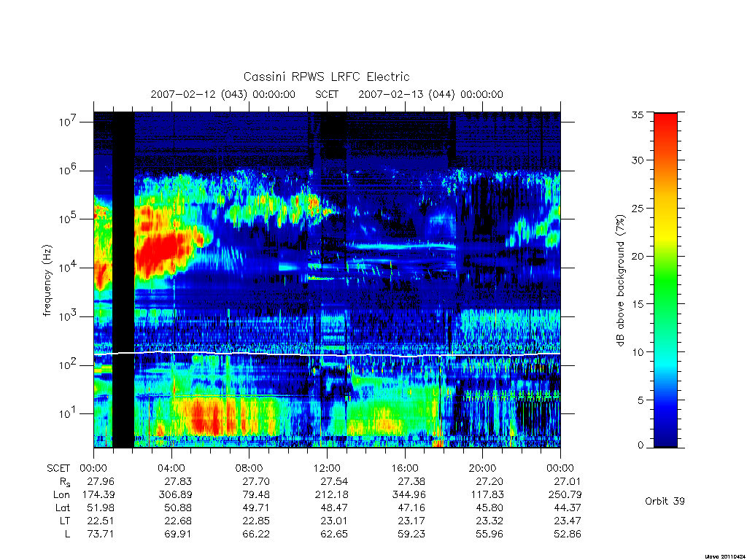Select the Rs value 27.01
This screenshot has height=560, width=747.
click(x=568, y=481)
